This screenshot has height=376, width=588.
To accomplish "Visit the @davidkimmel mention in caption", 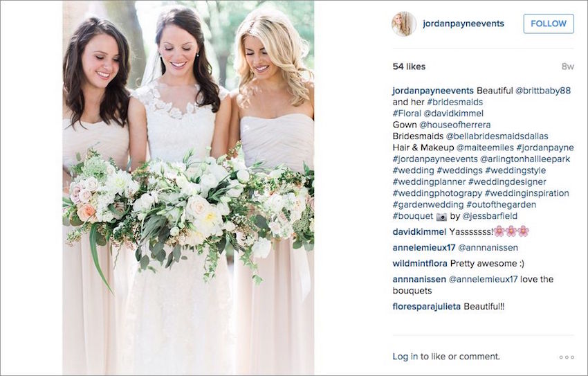I will [x=453, y=114].
